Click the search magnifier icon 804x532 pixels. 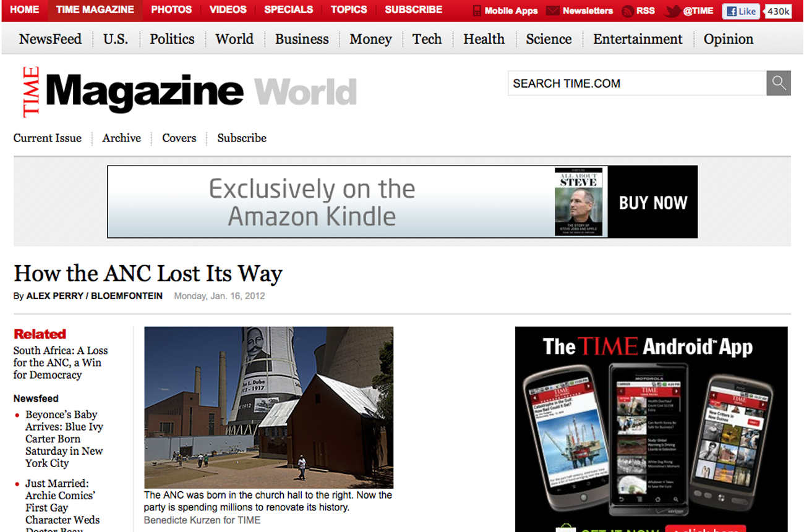(779, 83)
